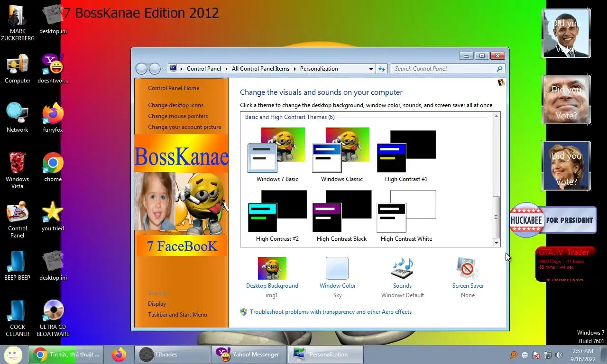This screenshot has width=607, height=364.
Task: Switch to the Chrome taskbar window
Action: point(66,355)
